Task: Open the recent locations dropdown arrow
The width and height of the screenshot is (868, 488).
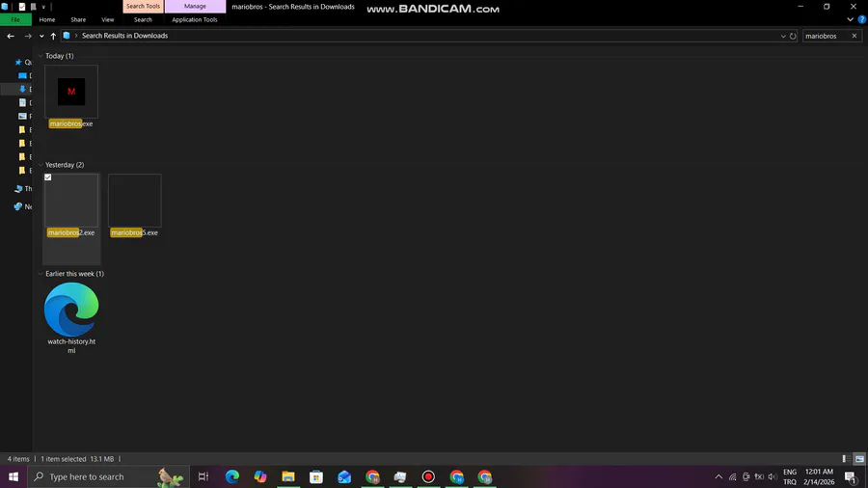Action: [x=41, y=36]
